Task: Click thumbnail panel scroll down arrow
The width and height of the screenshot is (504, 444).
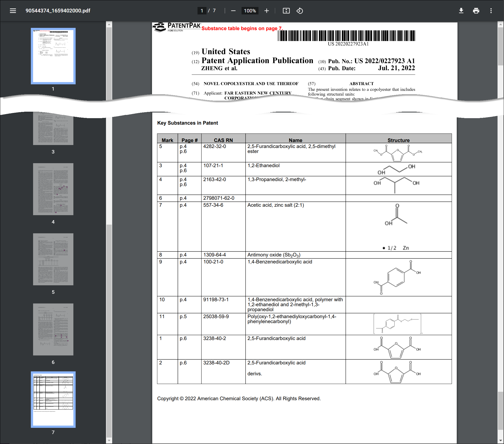Action: point(109,441)
